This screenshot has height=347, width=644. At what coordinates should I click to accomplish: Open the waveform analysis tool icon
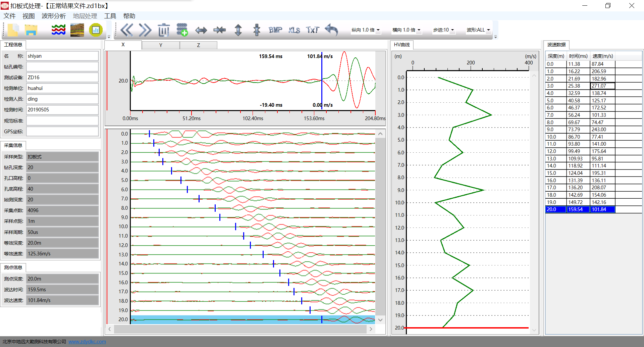pos(58,30)
